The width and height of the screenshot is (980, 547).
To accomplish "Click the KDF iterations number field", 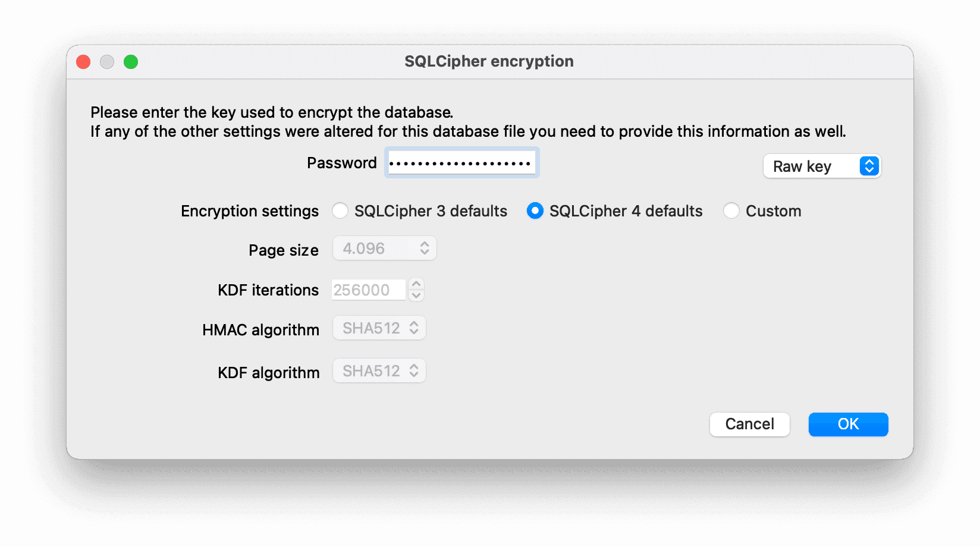I will tap(368, 290).
